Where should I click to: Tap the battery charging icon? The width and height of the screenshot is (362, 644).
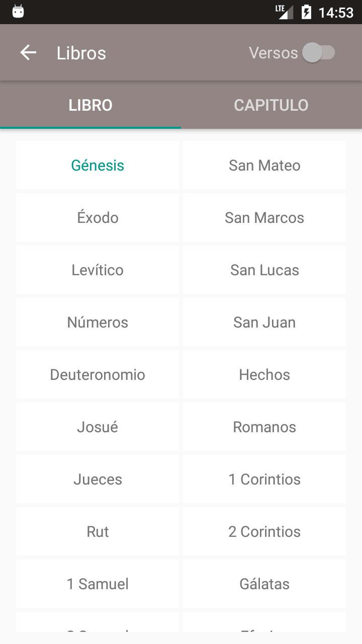(306, 12)
